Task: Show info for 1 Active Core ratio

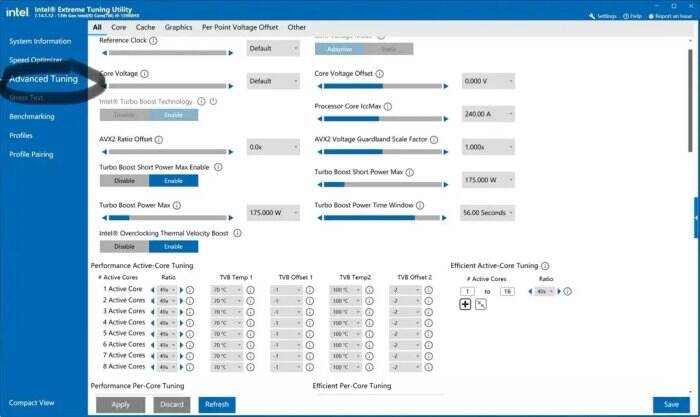Action: click(190, 290)
